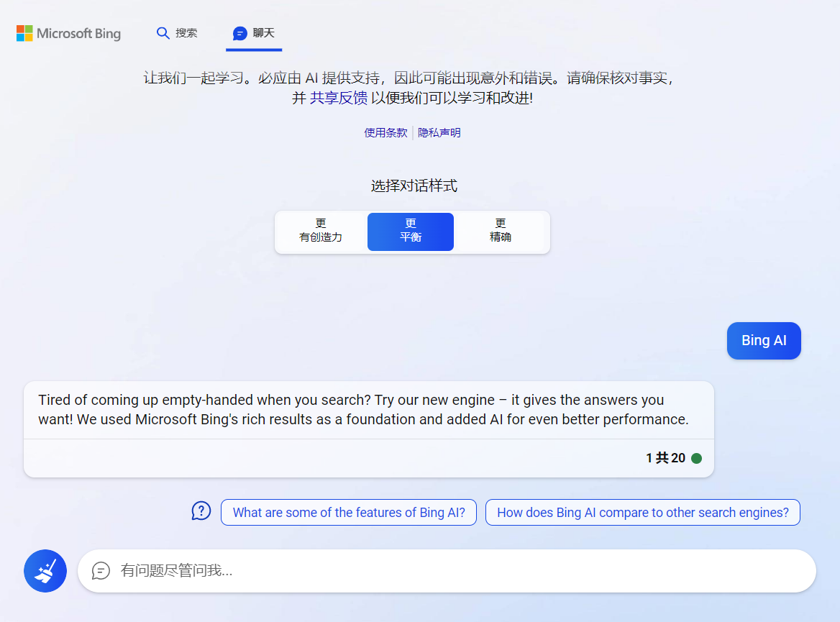This screenshot has width=840, height=622.
Task: Select the 更有创造力 conversation style
Action: point(321,232)
